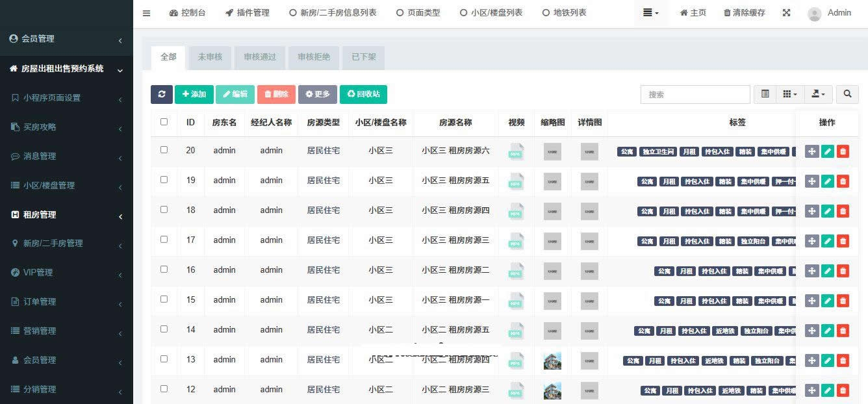Click drag-move icon for row 18
Image resolution: width=868 pixels, height=404 pixels.
pos(811,211)
